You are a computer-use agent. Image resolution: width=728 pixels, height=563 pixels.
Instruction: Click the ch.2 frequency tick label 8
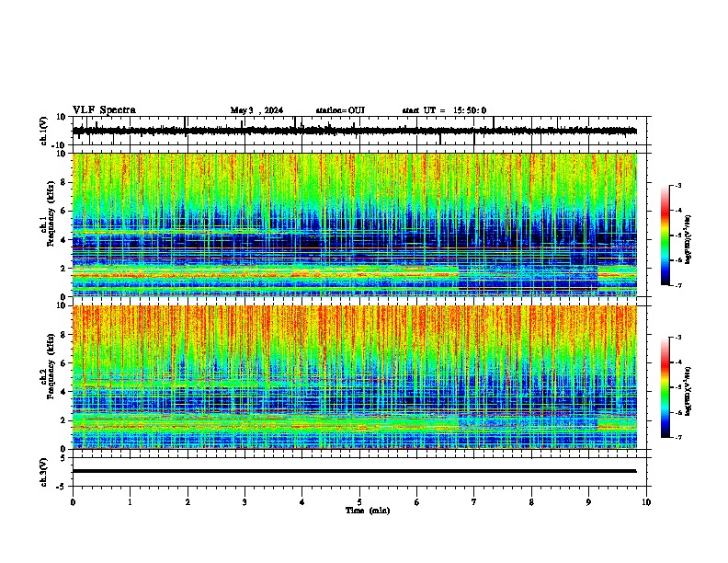[63, 335]
